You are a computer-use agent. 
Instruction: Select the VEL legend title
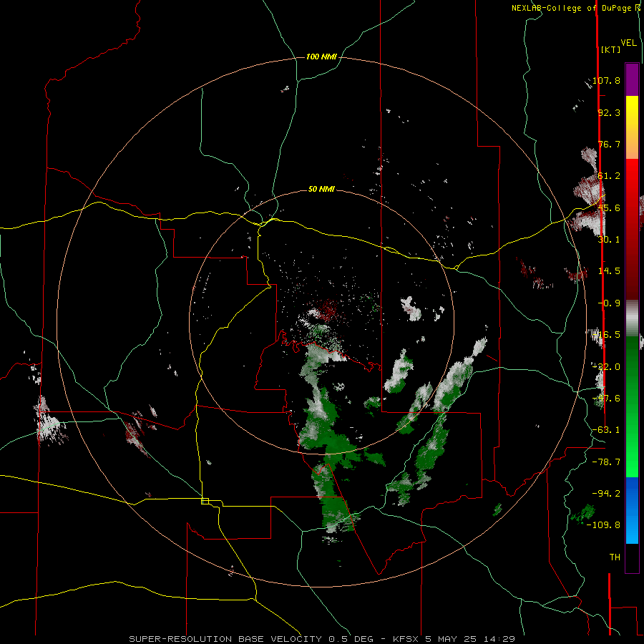(628, 43)
